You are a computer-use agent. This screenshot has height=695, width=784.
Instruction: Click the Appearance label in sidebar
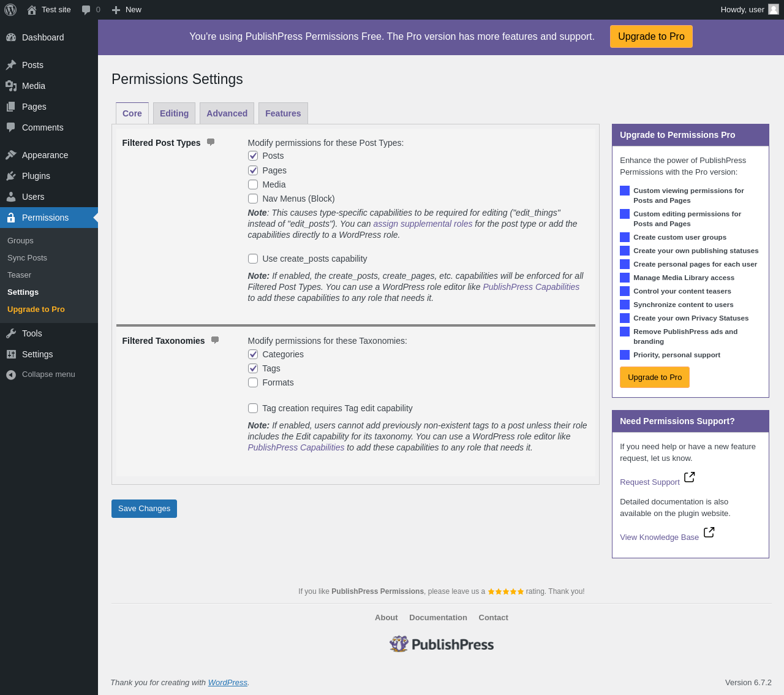click(45, 155)
